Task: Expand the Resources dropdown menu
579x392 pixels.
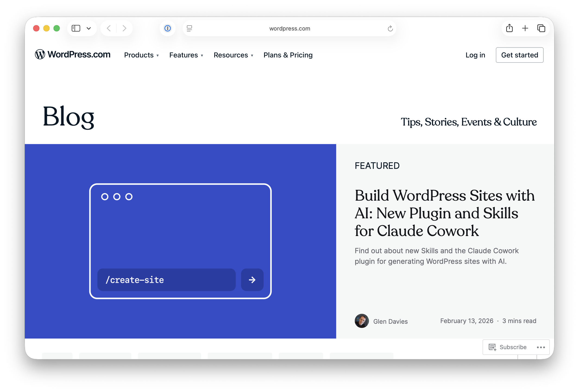Action: point(233,55)
